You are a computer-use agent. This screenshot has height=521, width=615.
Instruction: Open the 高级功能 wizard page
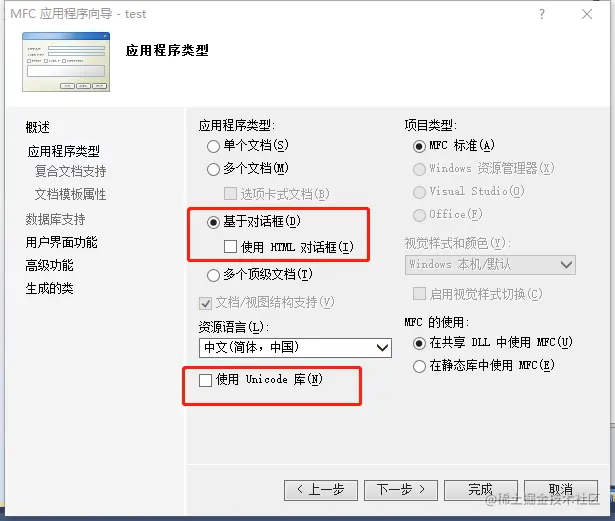pos(49,266)
